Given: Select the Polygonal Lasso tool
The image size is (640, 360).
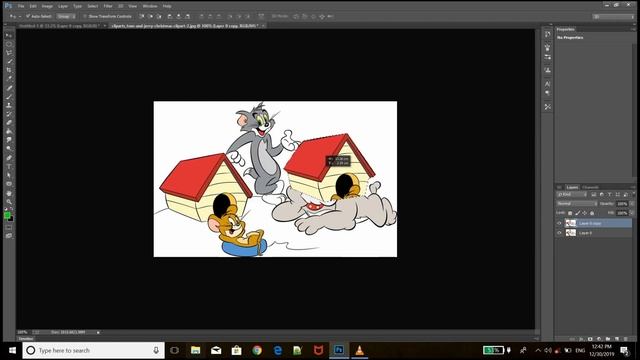Looking at the screenshot, I should coord(9,53).
